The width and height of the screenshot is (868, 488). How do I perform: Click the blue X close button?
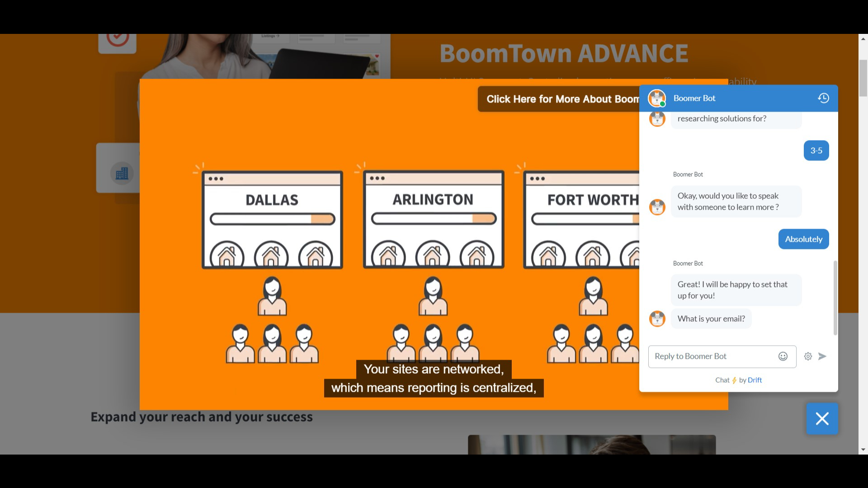pyautogui.click(x=822, y=418)
